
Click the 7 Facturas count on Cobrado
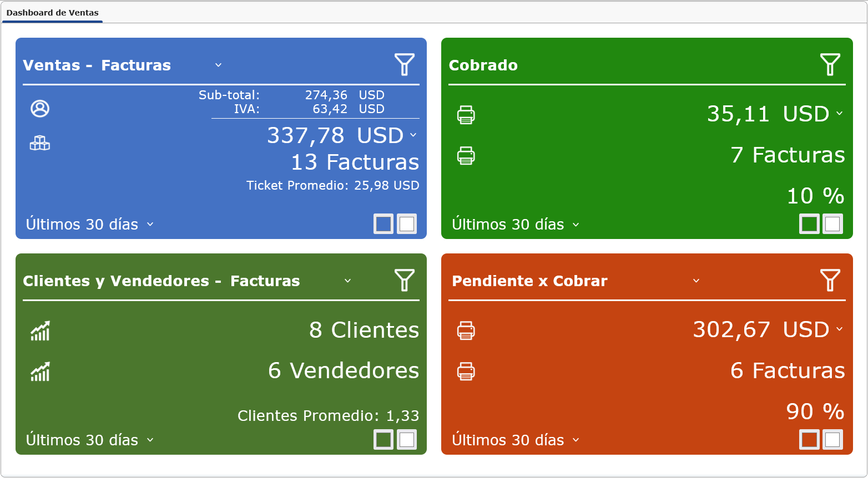(788, 155)
